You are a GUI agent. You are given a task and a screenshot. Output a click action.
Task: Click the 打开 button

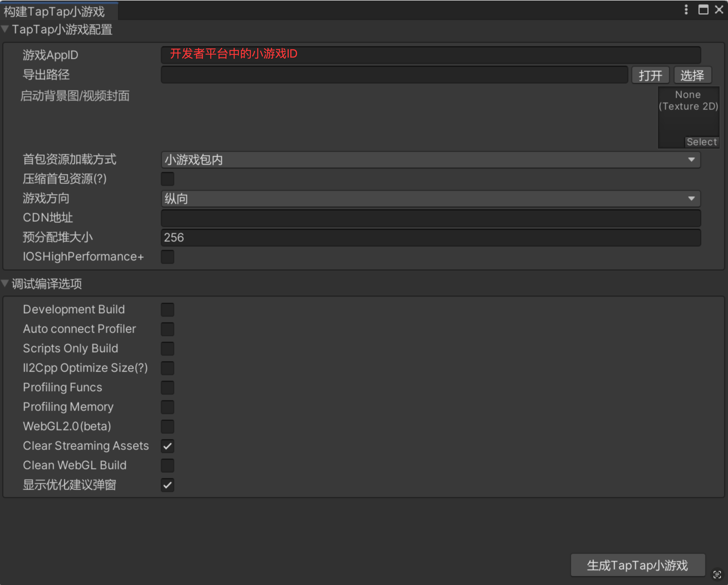click(x=650, y=75)
